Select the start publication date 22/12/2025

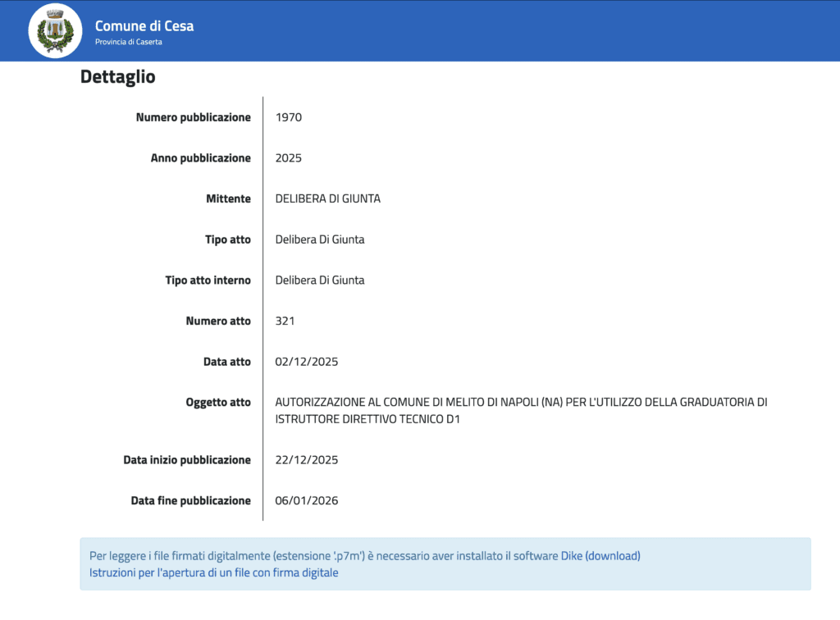[x=307, y=460]
